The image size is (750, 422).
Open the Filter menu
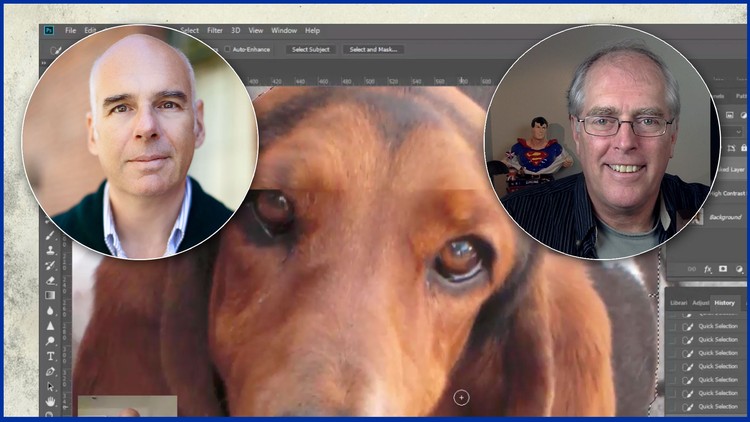[x=215, y=30]
